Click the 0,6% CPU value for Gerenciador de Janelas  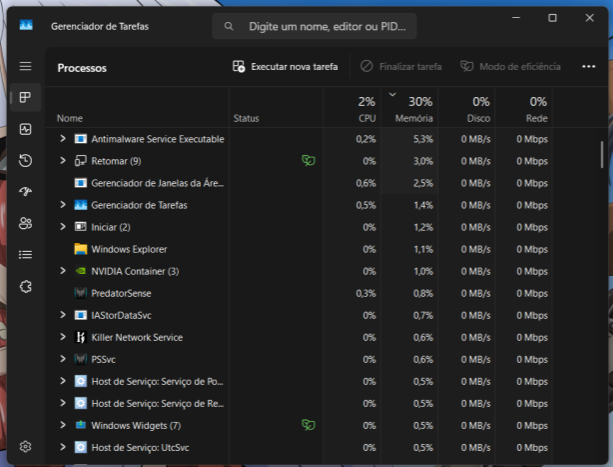366,183
